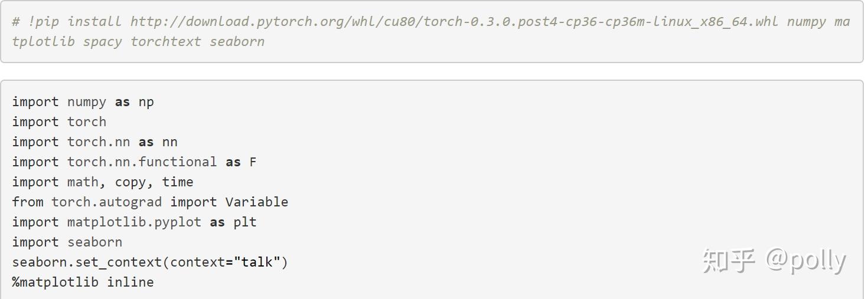Screen dimensions: 868x299
Task: Click the "import math, copy, time" line
Action: coord(102,182)
